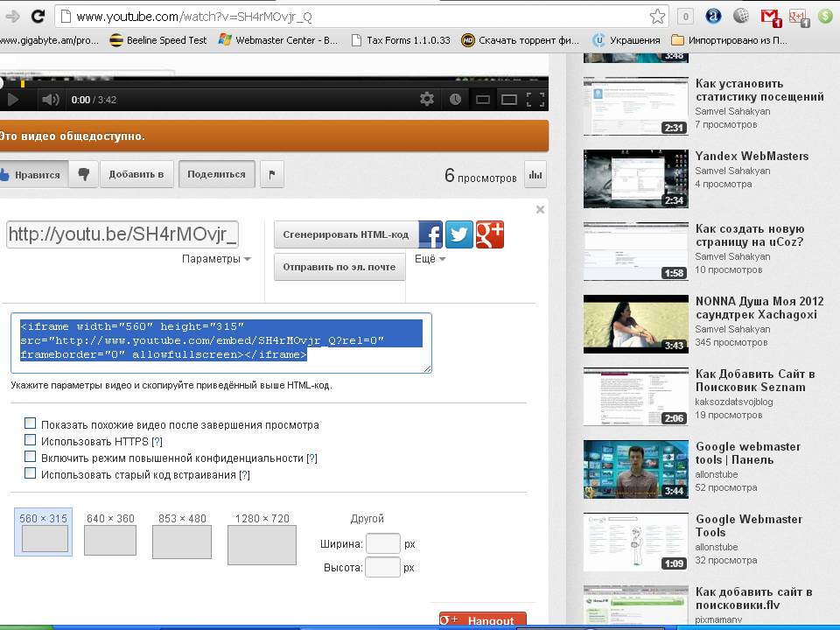This screenshot has width=840, height=630.
Task: Open video settings gear
Action: [427, 99]
